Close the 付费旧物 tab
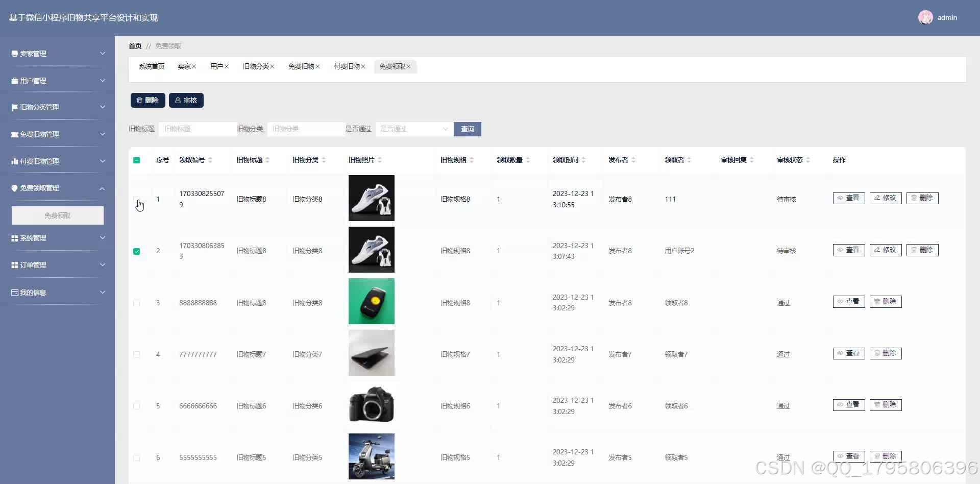This screenshot has width=980, height=484. pyautogui.click(x=363, y=67)
